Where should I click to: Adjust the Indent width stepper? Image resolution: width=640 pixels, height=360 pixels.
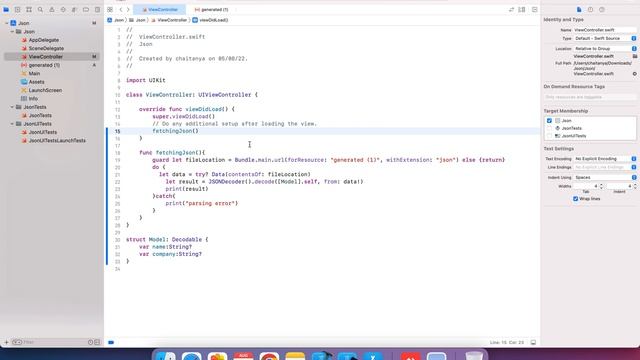click(x=635, y=186)
